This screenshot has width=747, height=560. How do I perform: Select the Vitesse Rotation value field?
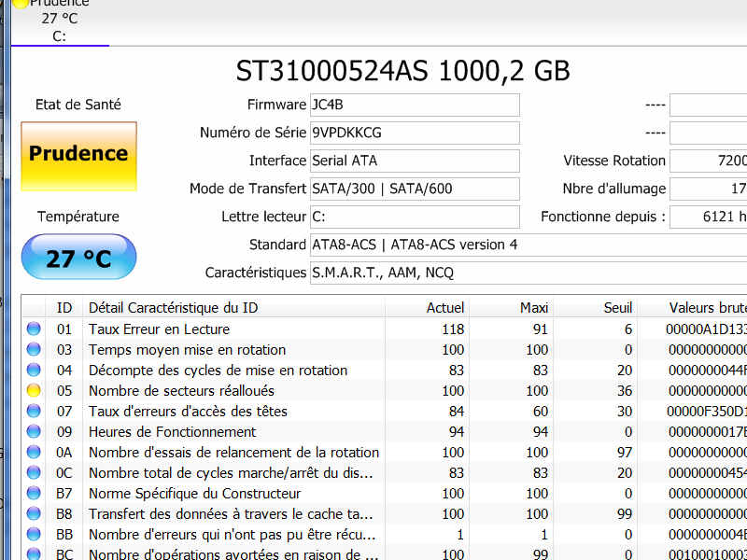click(709, 161)
